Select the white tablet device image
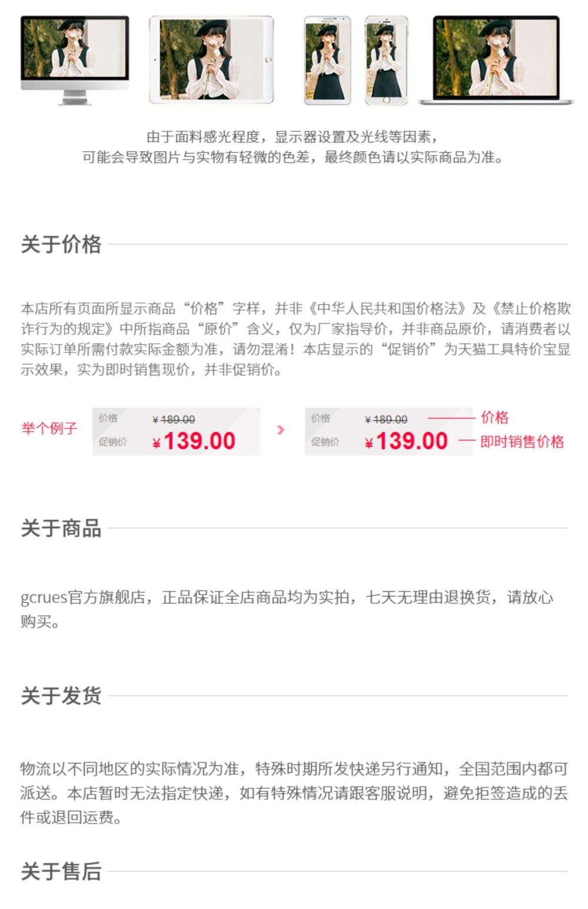 click(x=211, y=60)
